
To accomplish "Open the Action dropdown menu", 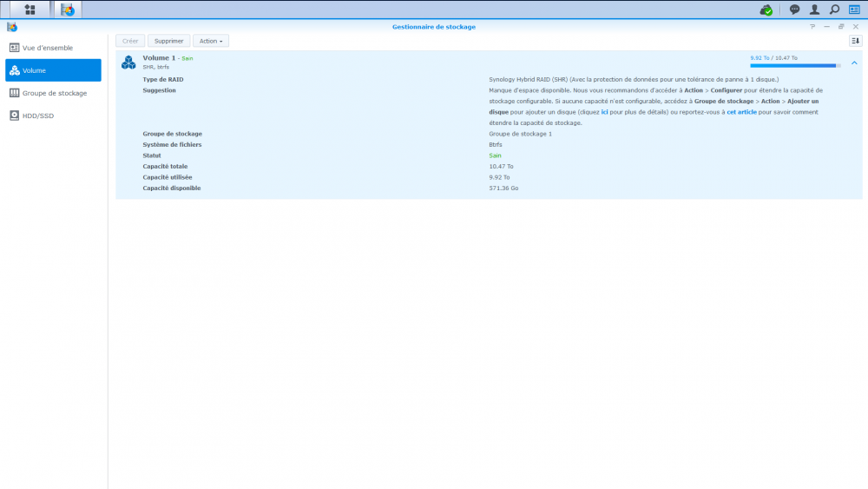I will pos(210,41).
